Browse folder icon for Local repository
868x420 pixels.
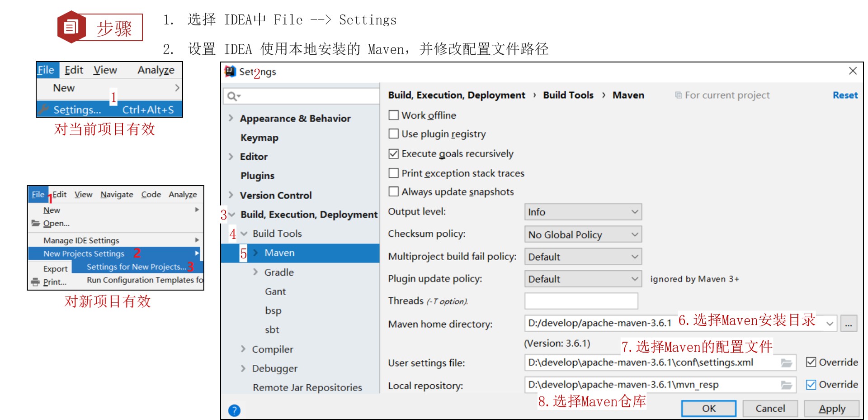click(787, 385)
